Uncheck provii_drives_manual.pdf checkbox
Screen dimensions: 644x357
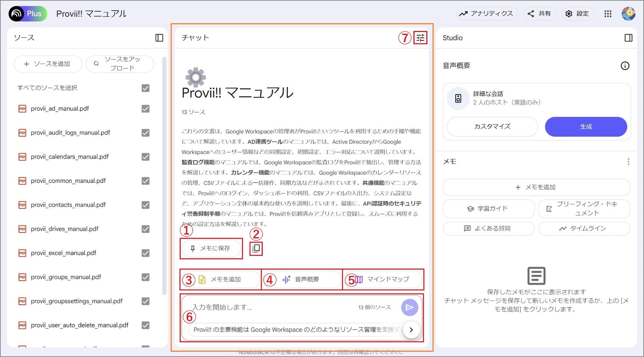pos(146,229)
